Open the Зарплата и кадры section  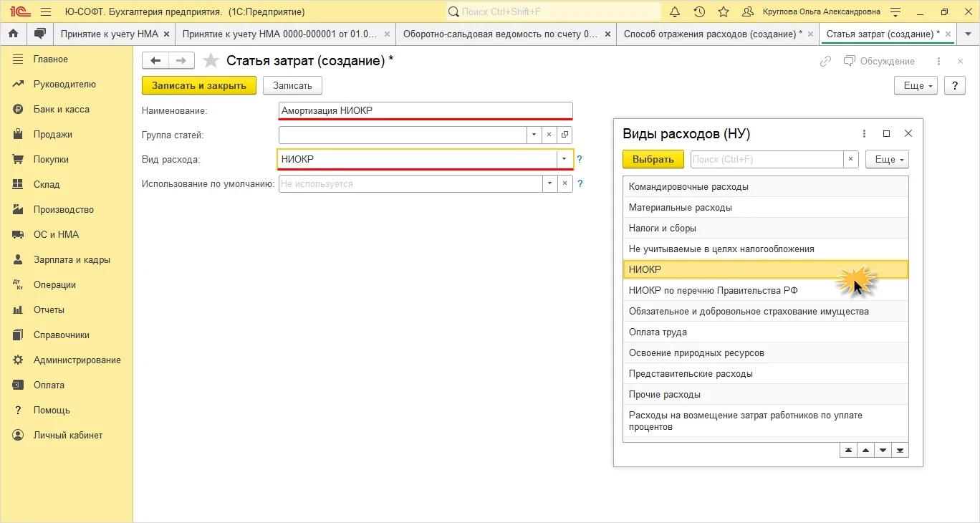tap(72, 259)
